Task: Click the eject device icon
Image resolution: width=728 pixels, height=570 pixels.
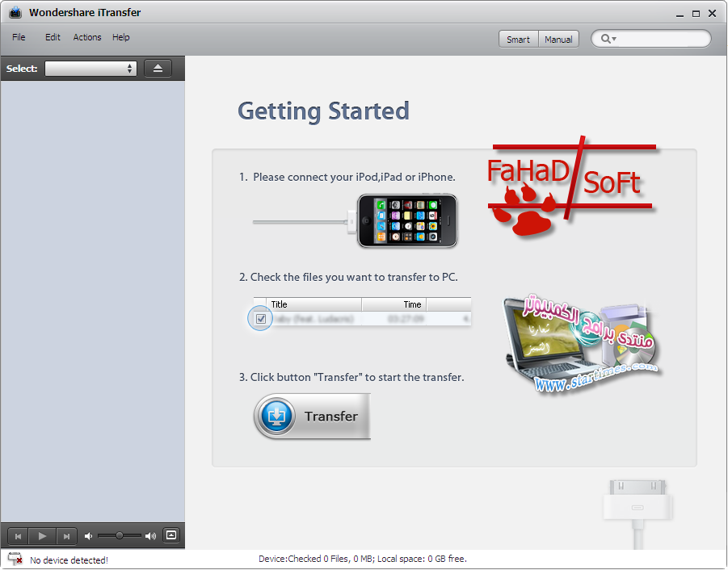Action: click(158, 69)
